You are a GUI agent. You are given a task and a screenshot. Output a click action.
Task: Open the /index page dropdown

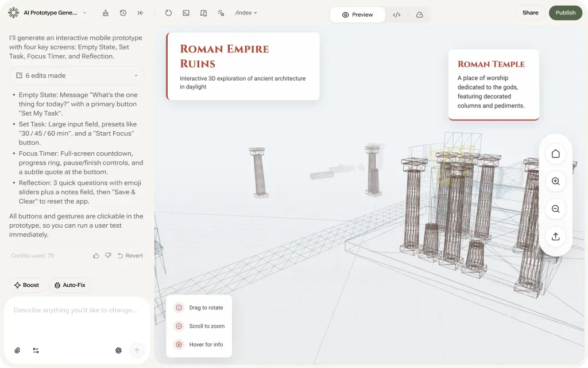coord(246,12)
